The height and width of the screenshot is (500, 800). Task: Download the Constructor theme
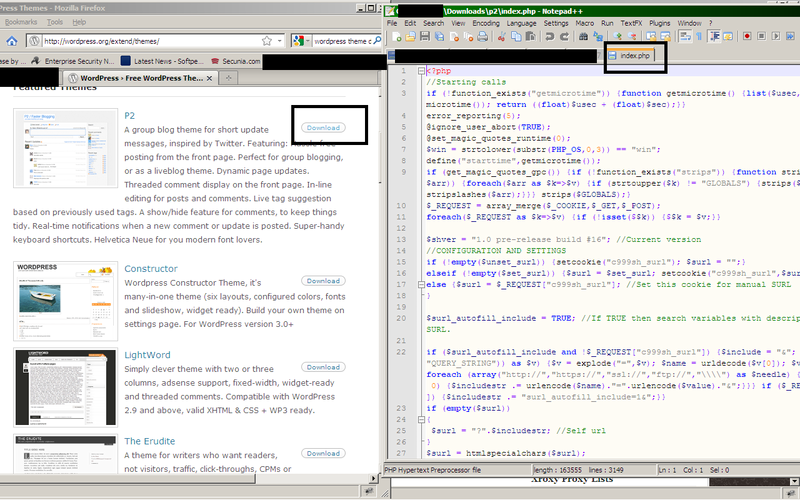pyautogui.click(x=323, y=281)
